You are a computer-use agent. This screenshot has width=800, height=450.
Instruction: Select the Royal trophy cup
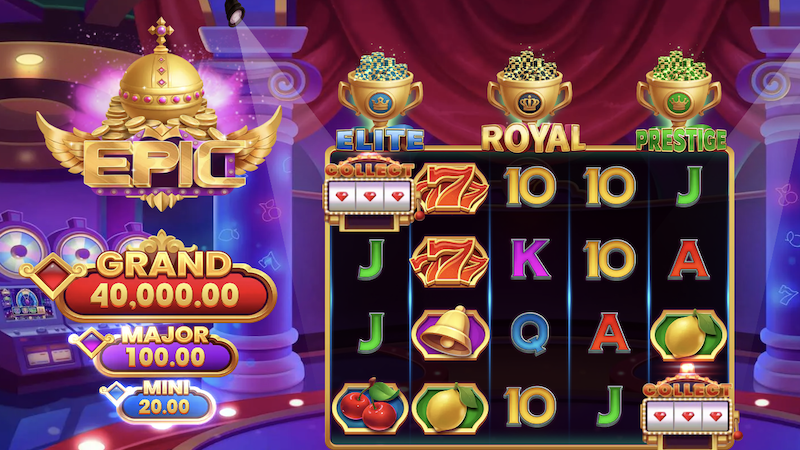point(530,87)
